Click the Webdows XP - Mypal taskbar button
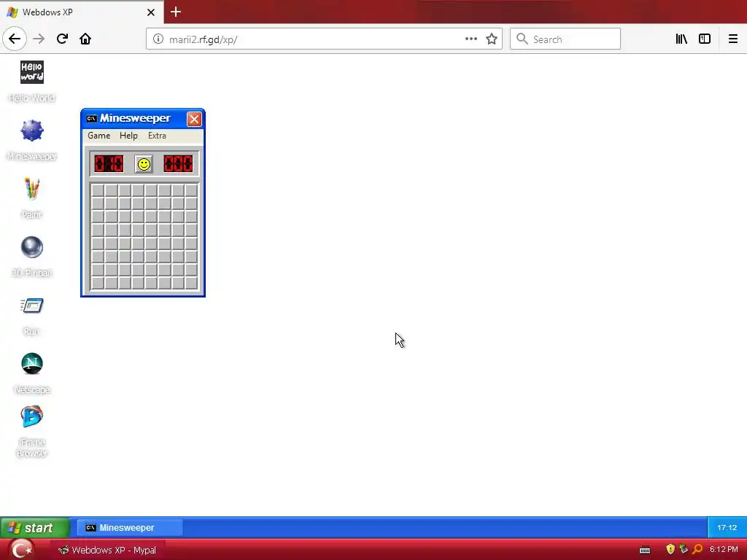Image resolution: width=747 pixels, height=560 pixels. [x=107, y=550]
